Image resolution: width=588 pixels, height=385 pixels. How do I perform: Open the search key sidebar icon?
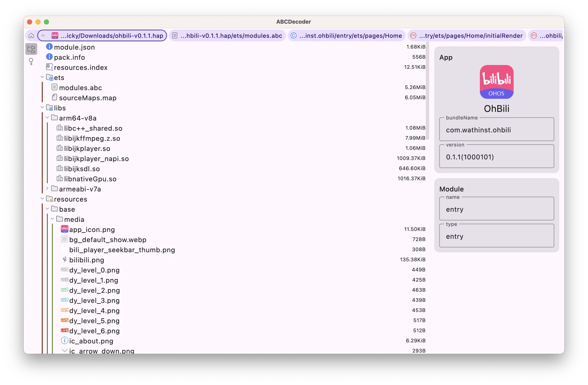(31, 61)
